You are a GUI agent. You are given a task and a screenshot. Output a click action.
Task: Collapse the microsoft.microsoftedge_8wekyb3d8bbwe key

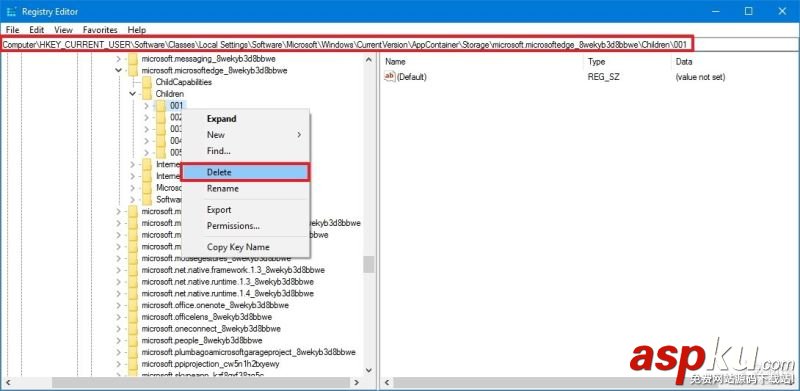(x=119, y=70)
